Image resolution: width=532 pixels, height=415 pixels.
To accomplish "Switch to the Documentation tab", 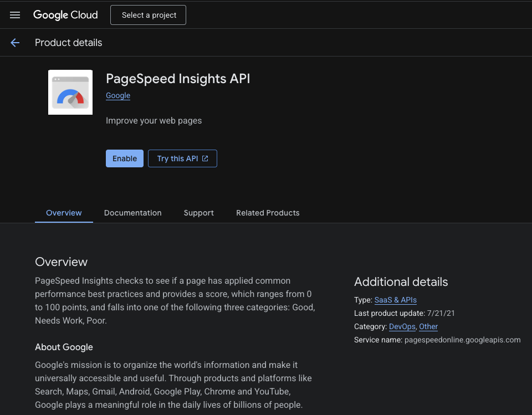I will [132, 213].
